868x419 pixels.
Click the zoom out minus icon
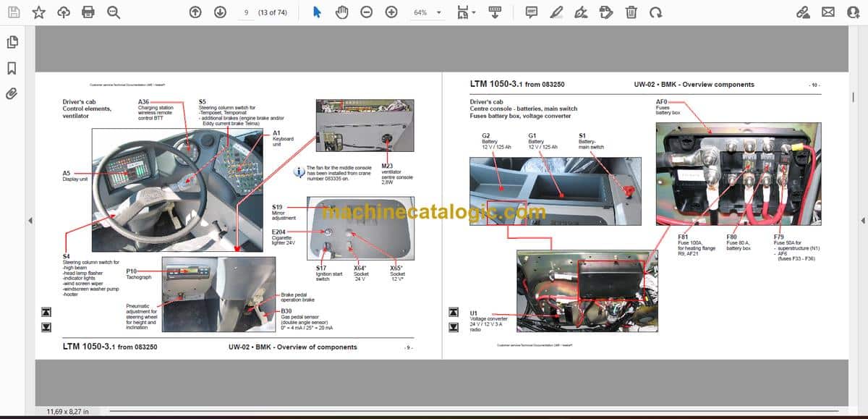click(x=367, y=12)
